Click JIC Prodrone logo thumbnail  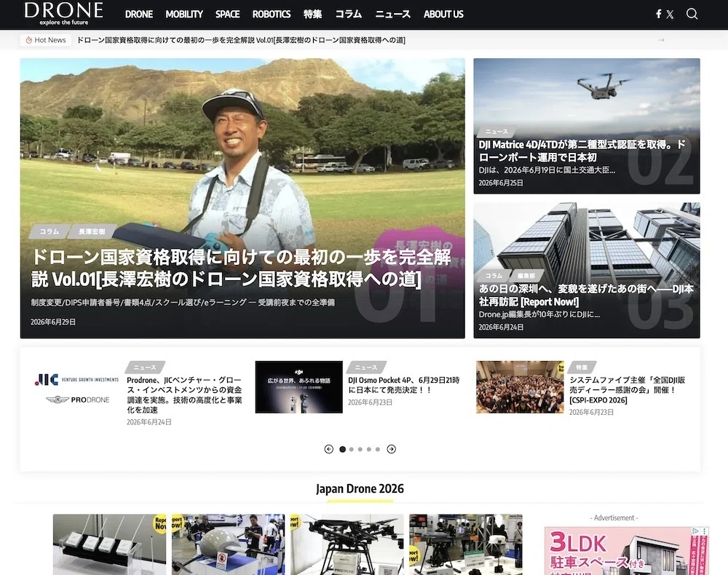pos(77,388)
